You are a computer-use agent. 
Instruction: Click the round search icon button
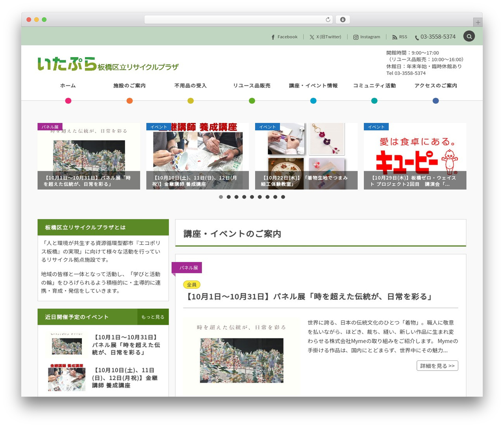[469, 36]
